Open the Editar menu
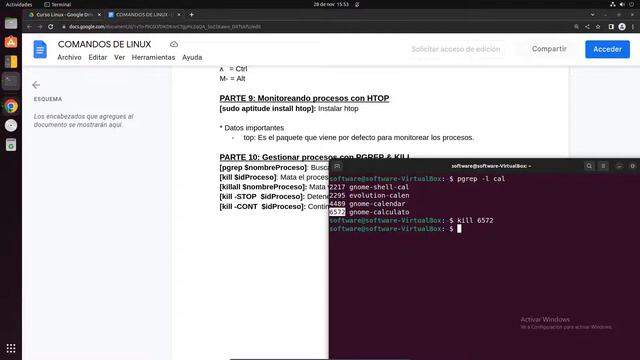Image resolution: width=640 pixels, height=360 pixels. 98,58
